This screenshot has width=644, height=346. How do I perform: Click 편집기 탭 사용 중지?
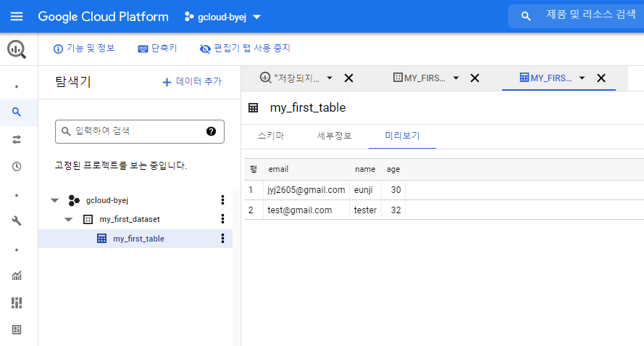[x=245, y=49]
